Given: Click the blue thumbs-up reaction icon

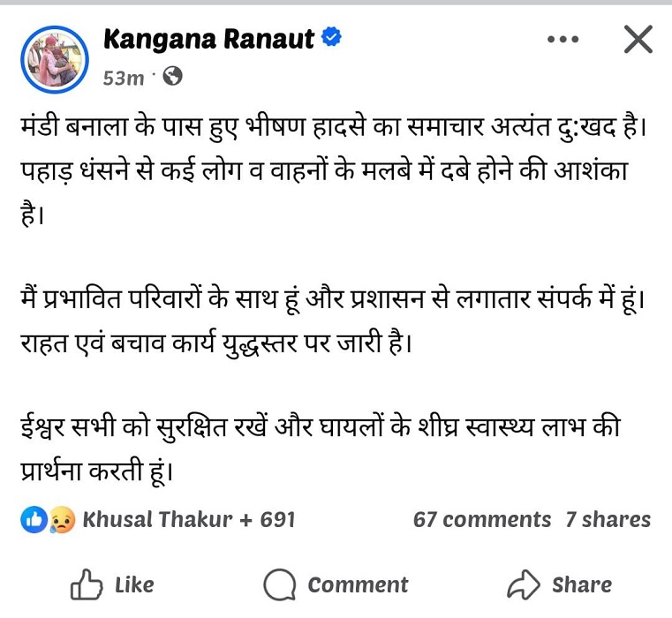Looking at the screenshot, I should click(x=34, y=519).
